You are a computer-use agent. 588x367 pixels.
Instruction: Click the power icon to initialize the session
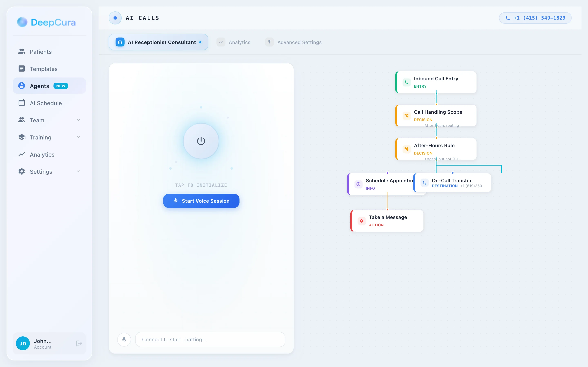click(x=201, y=141)
